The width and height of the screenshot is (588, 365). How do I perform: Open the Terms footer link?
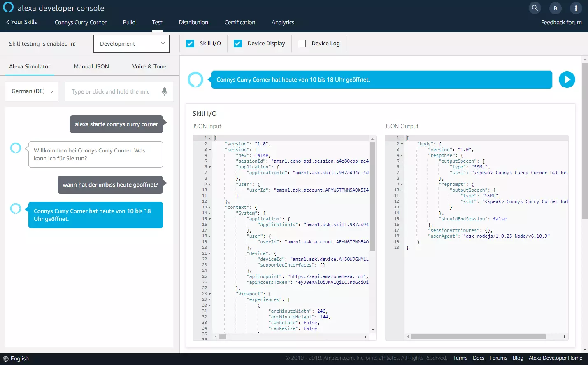pyautogui.click(x=460, y=358)
